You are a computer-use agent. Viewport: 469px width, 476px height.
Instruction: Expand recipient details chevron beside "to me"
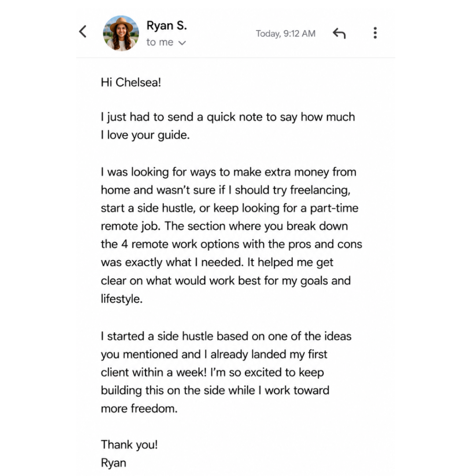[182, 43]
